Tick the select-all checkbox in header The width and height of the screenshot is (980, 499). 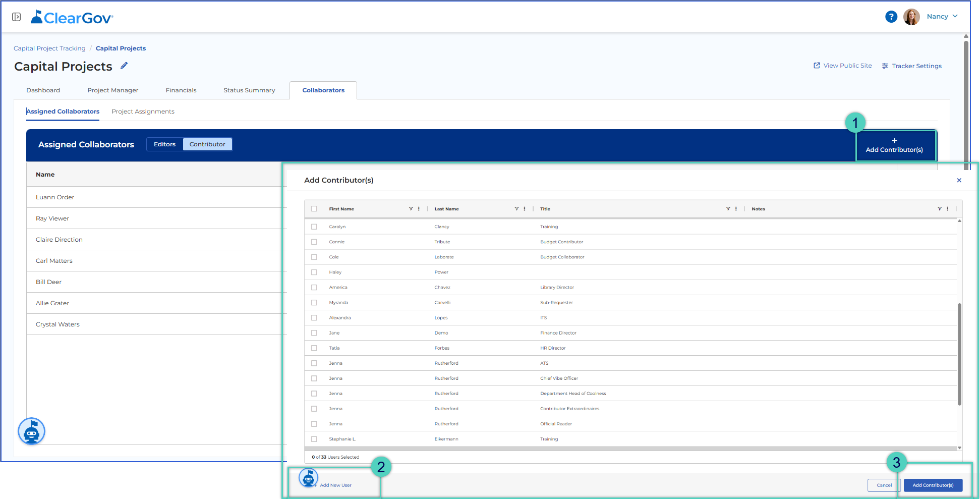click(x=314, y=209)
